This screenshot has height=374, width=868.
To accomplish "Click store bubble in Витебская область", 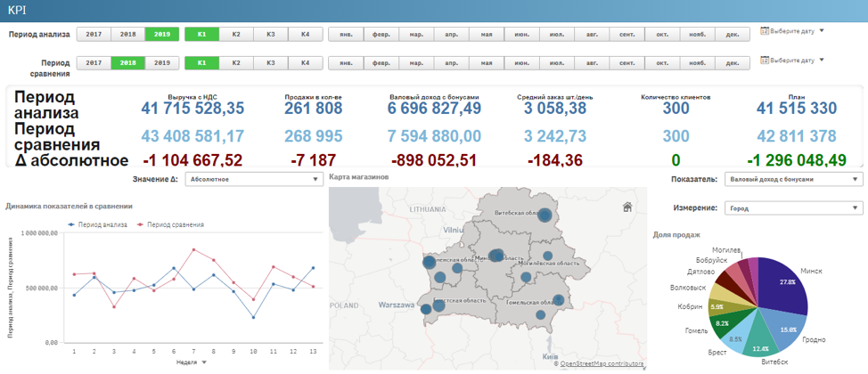I will tap(545, 215).
